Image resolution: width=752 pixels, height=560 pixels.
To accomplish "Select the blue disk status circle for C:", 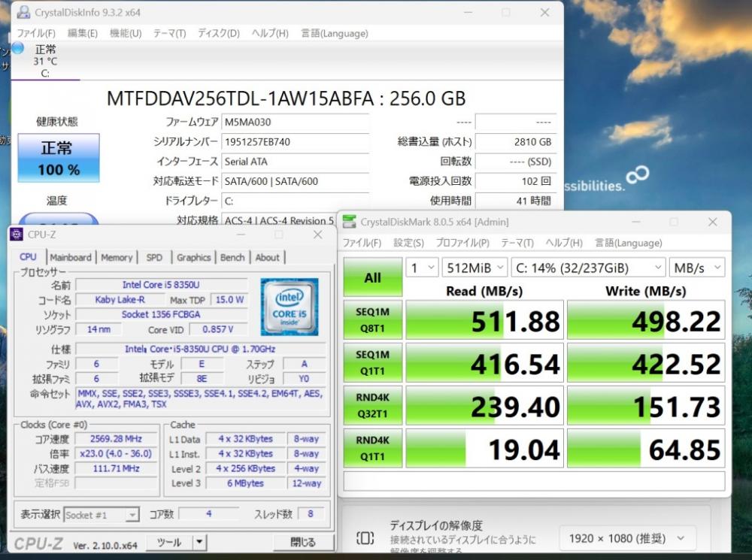I will pos(18,48).
